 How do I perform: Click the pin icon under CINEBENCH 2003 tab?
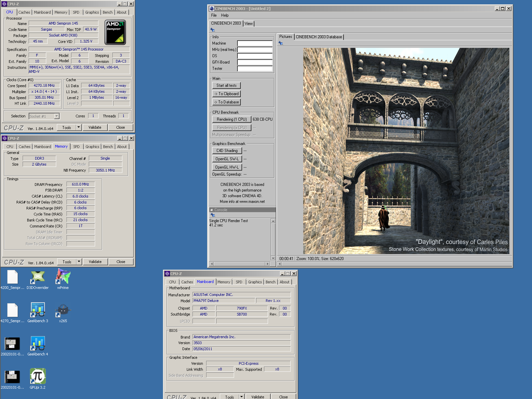coord(212,30)
